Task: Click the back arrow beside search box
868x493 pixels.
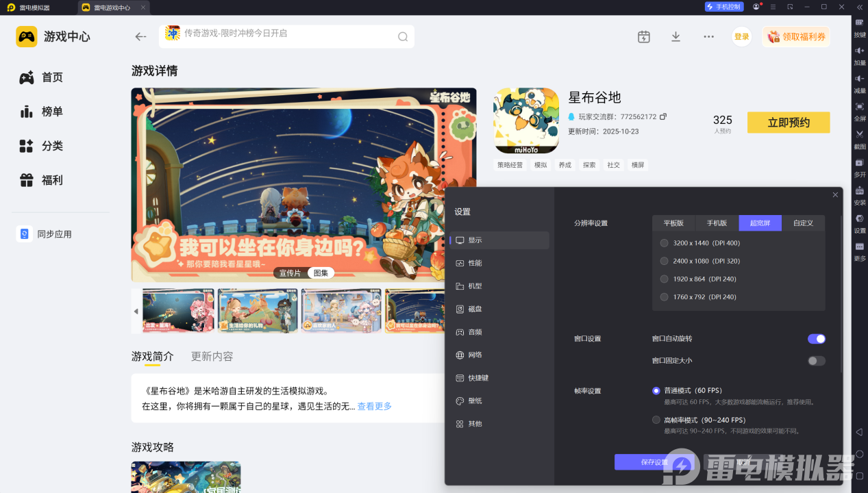Action: point(140,37)
